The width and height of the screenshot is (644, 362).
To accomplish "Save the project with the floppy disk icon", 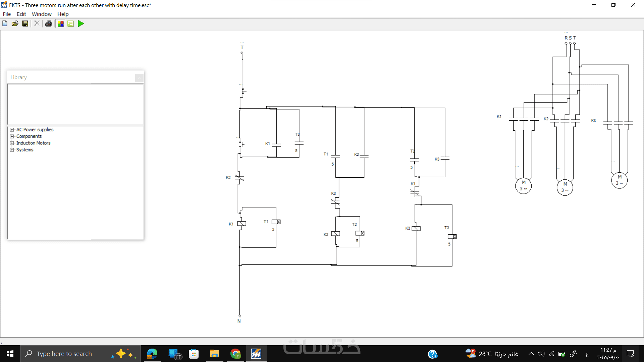I will coord(25,23).
